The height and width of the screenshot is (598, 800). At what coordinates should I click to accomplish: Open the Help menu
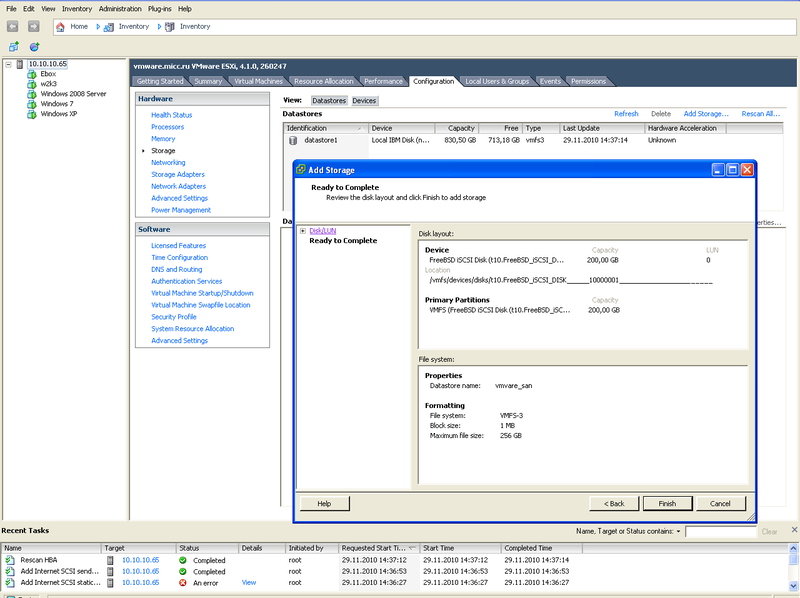click(185, 9)
